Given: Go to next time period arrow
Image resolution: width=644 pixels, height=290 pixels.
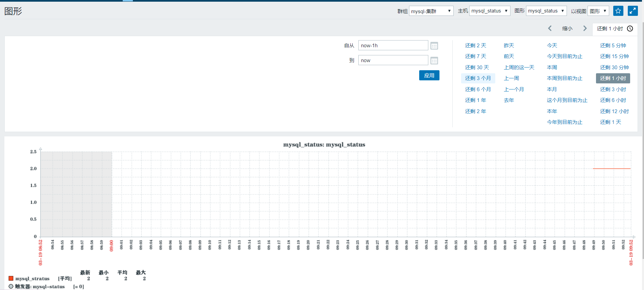Looking at the screenshot, I should click(585, 28).
